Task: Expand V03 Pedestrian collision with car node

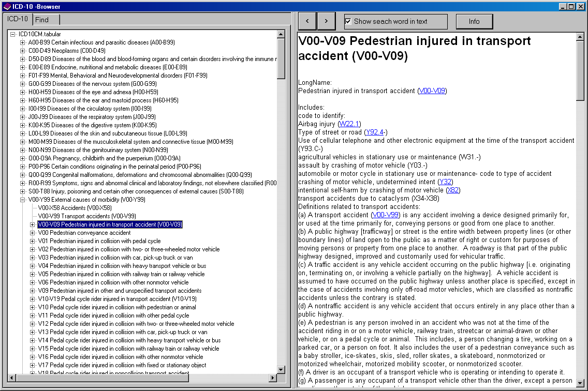Action: 32,258
